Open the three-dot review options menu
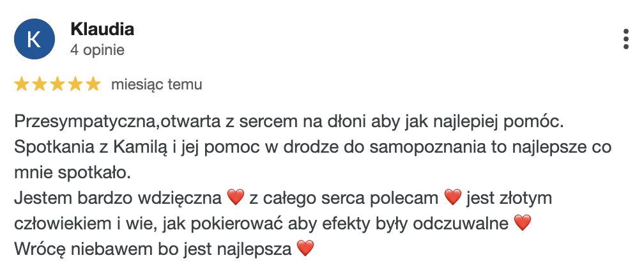Screen dimensions: 644x276 coord(625,39)
